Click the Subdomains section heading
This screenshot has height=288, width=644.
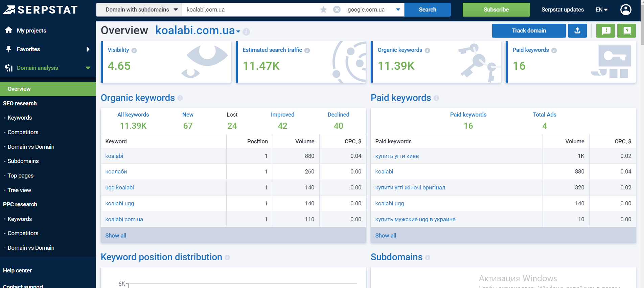pos(396,257)
